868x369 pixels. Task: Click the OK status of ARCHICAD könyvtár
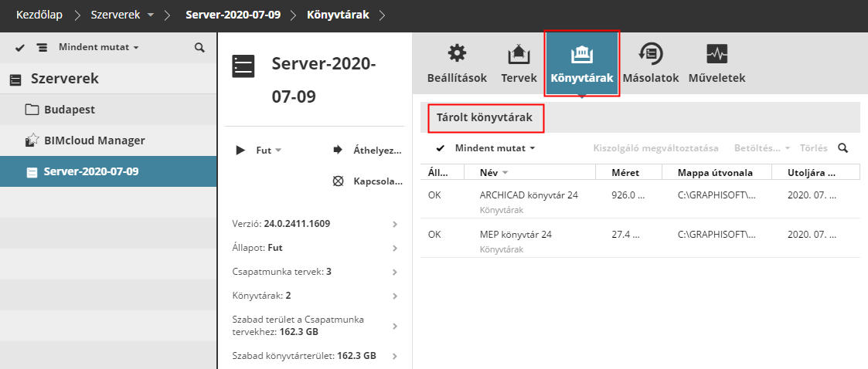[434, 195]
